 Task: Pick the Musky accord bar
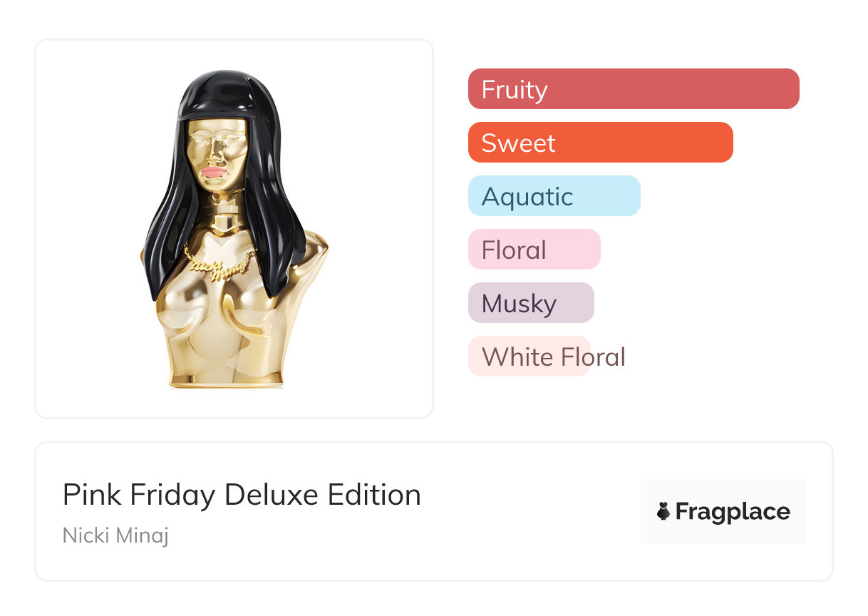[x=530, y=303]
